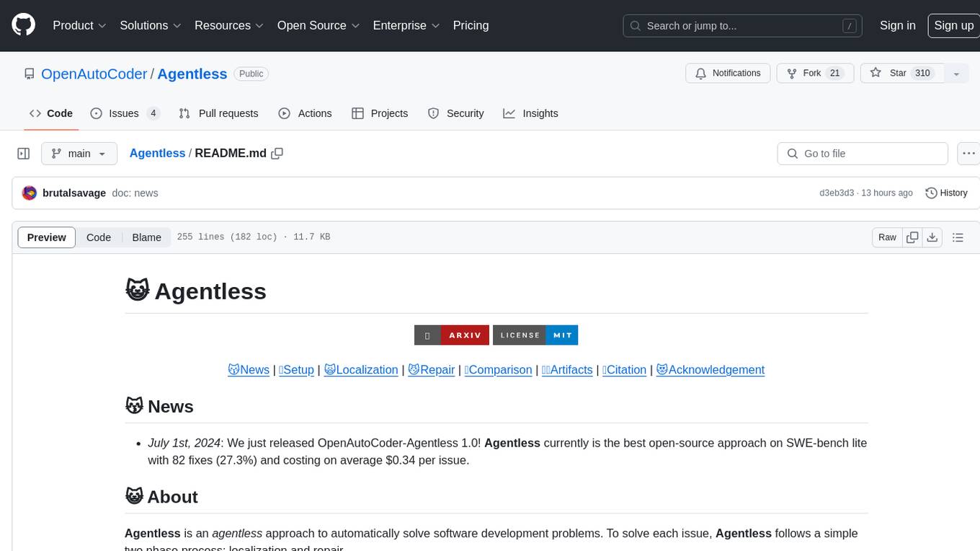The width and height of the screenshot is (980, 551).
Task: Click the MIT license badge
Action: pyautogui.click(x=535, y=335)
